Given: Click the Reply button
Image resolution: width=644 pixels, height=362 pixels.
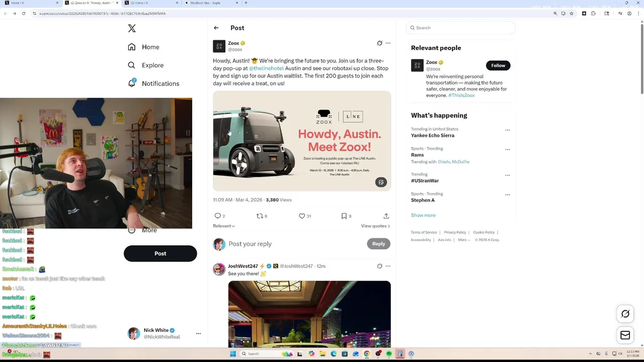Looking at the screenshot, I should pyautogui.click(x=378, y=244).
